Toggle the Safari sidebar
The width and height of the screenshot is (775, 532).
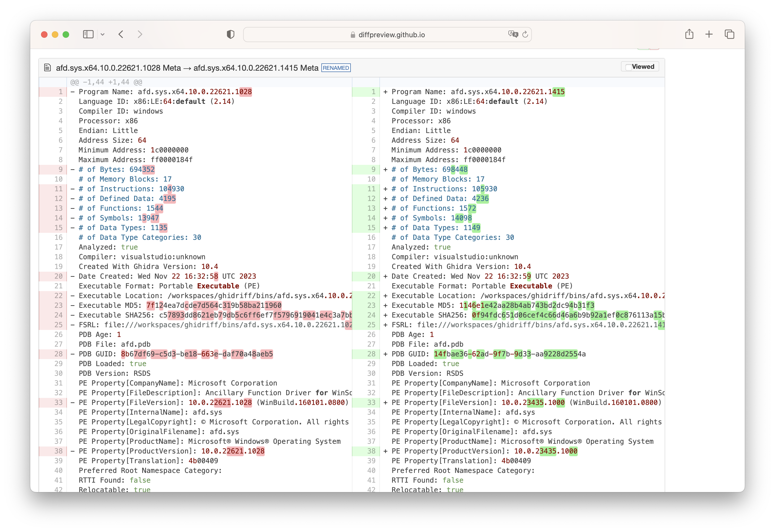pyautogui.click(x=88, y=34)
